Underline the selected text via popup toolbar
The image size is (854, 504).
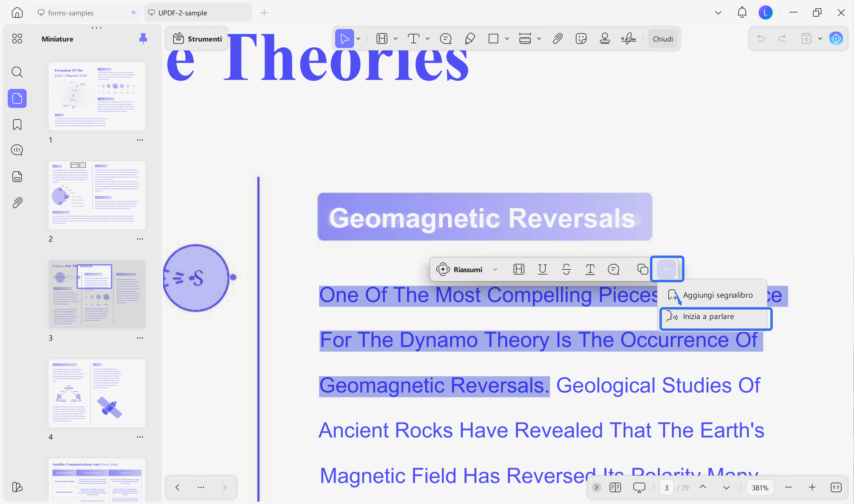click(542, 269)
